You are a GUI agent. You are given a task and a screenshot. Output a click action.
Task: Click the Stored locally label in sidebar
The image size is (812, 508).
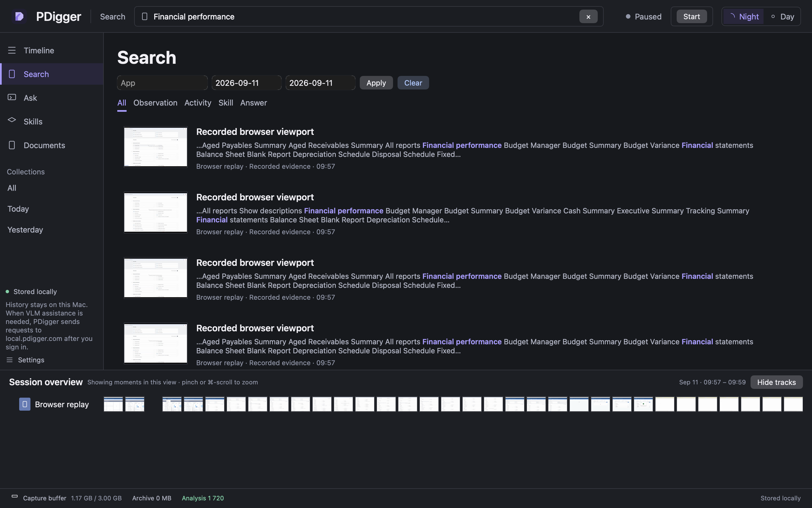(35, 292)
